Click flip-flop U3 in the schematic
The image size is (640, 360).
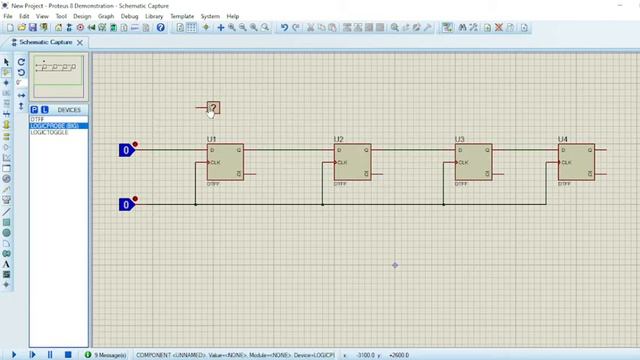click(473, 162)
